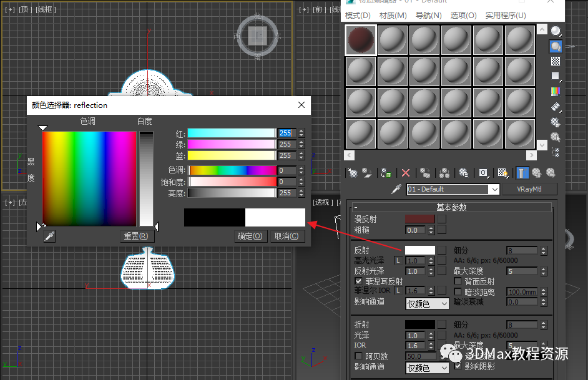Select the dark red material sample sphere

pos(361,40)
